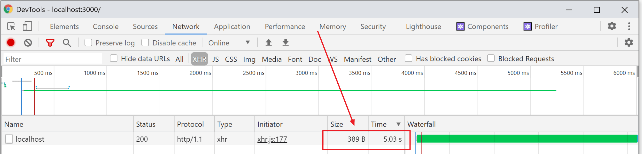Viewport: 644px width, 154px height.
Task: Open the Security tab
Action: (373, 26)
